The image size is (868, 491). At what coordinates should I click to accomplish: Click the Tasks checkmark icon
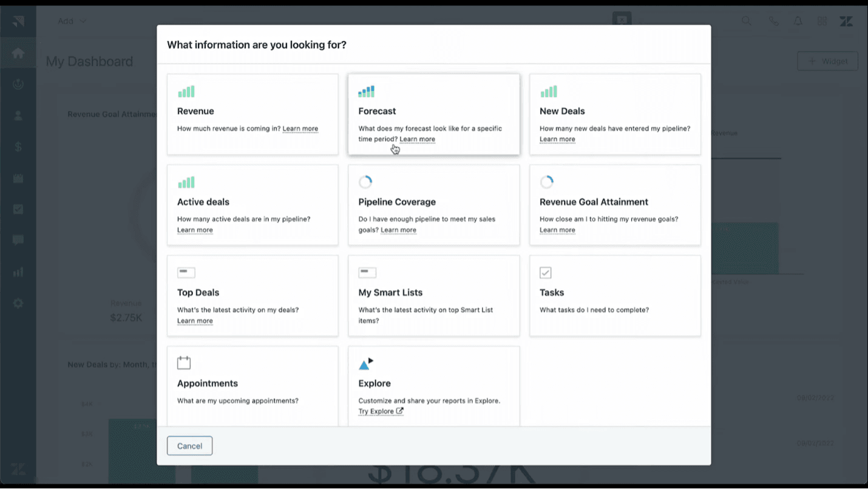tap(545, 273)
